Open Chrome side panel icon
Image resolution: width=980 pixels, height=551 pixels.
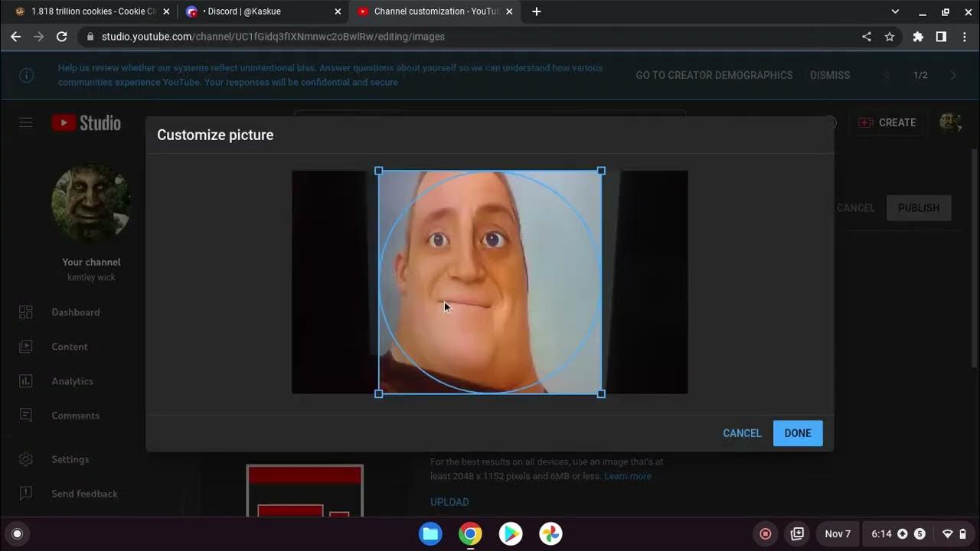pos(941,37)
